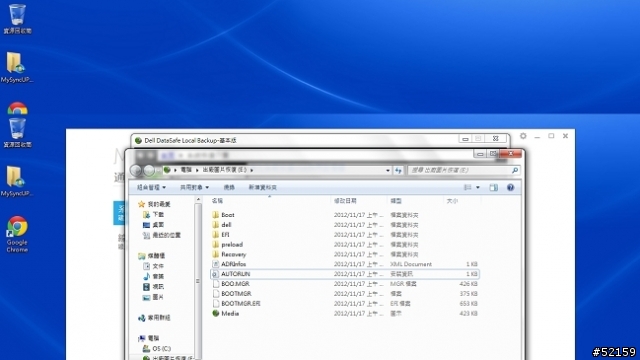
Task: Select the 電腦 computer node in sidebar
Action: [x=153, y=338]
